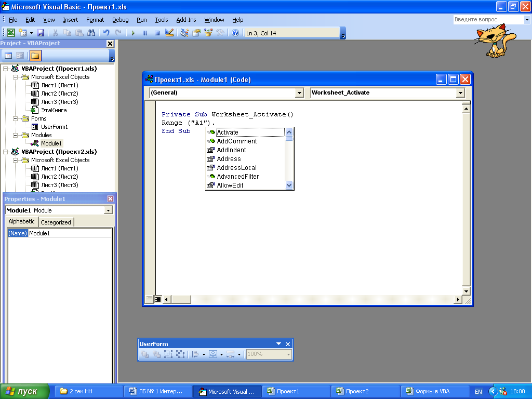
Task: Open the Debug menu
Action: 120,20
